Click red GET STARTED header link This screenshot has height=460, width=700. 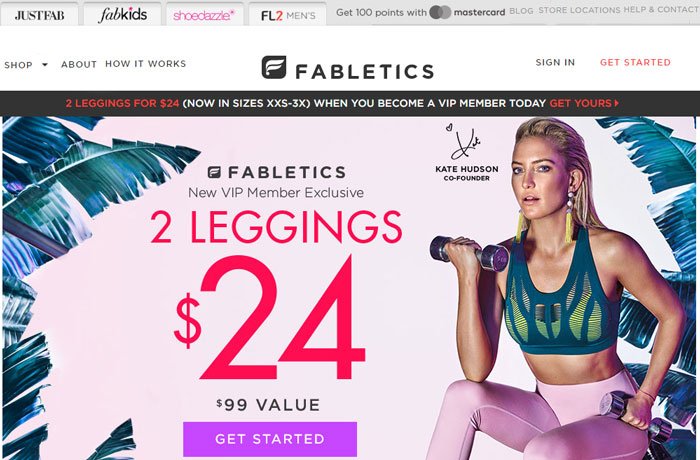click(635, 63)
